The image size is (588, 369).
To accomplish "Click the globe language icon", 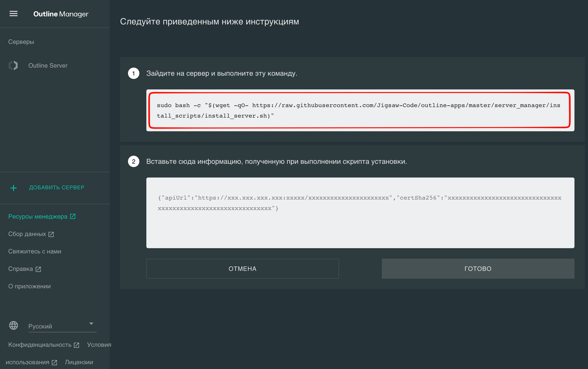I will coord(13,325).
